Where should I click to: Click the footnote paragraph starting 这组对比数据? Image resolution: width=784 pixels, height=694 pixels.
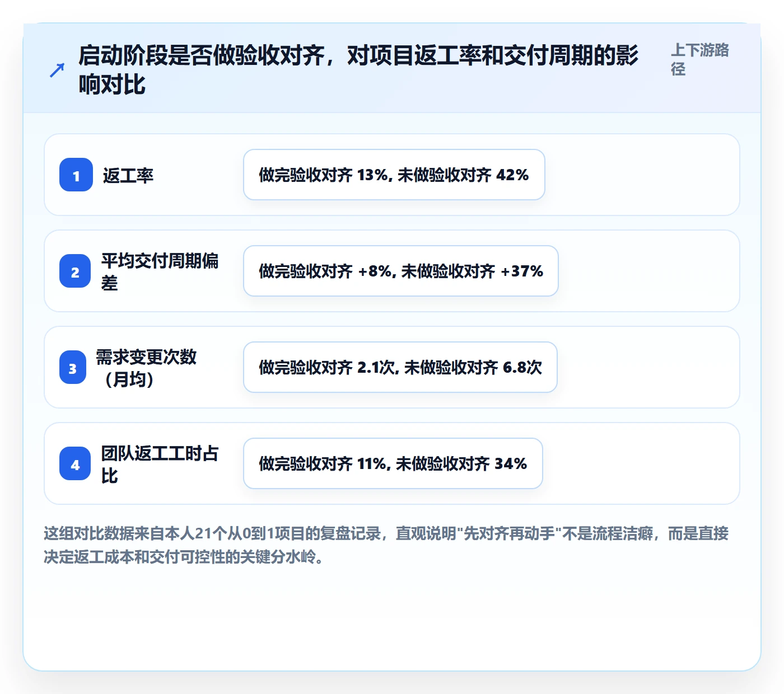coord(386,545)
